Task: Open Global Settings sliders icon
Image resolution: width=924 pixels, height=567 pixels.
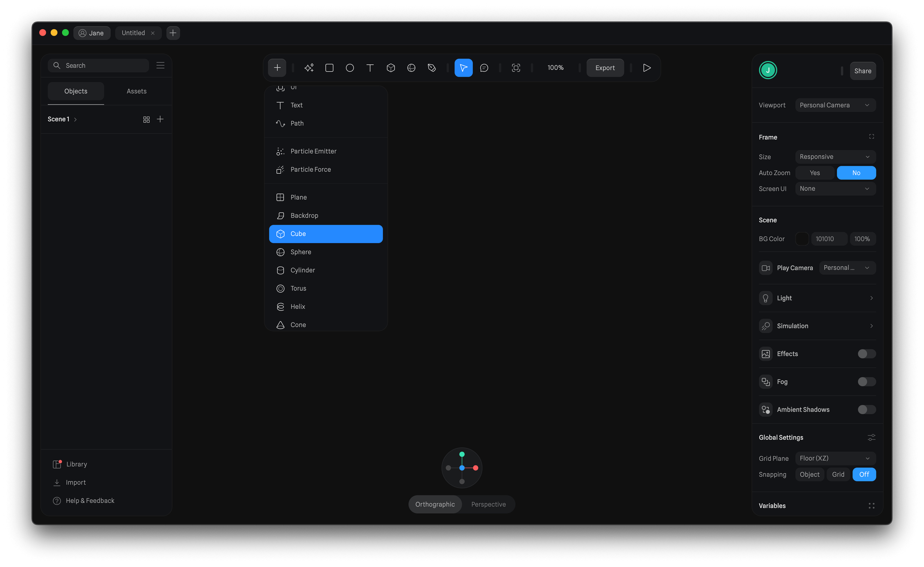Action: [871, 437]
